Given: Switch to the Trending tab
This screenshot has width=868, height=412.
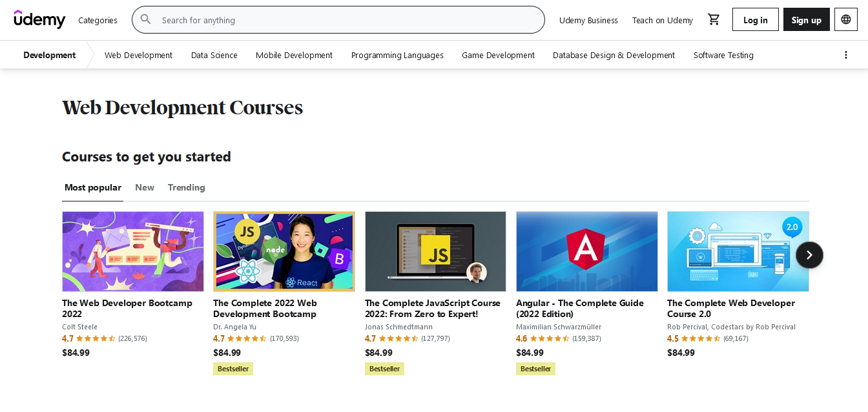Looking at the screenshot, I should pyautogui.click(x=187, y=187).
